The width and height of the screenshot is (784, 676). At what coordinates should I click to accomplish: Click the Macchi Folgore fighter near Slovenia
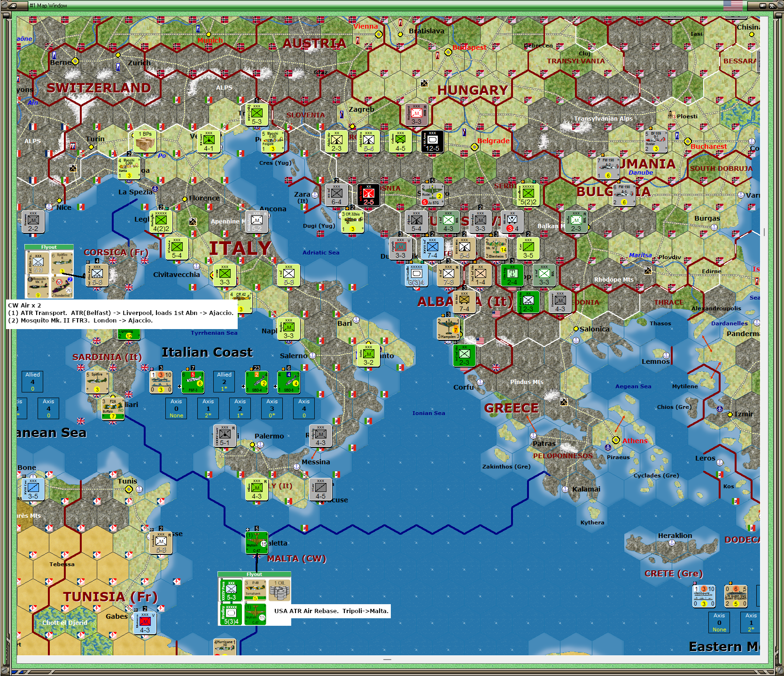click(x=272, y=141)
